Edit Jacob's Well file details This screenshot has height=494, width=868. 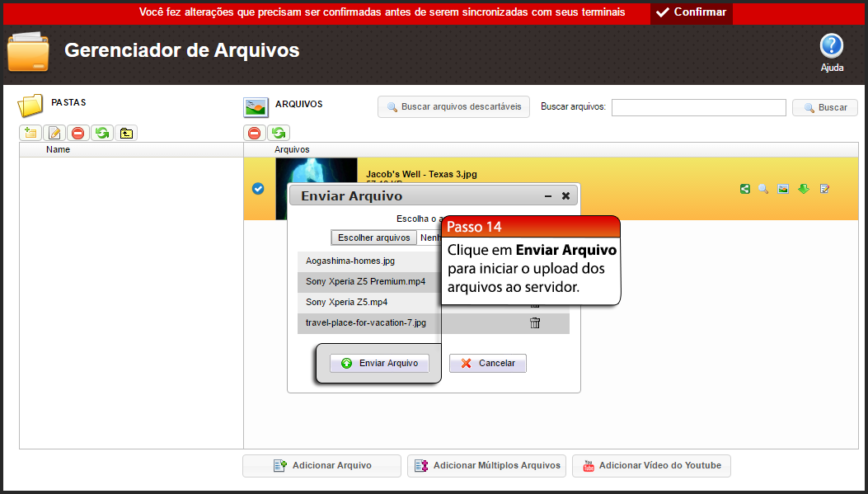pyautogui.click(x=823, y=189)
